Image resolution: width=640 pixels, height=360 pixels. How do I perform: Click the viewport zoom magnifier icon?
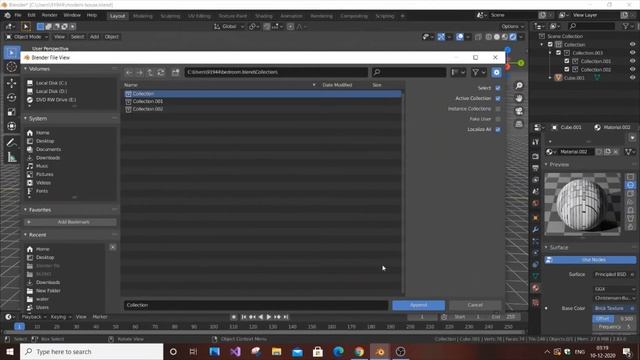(x=519, y=86)
